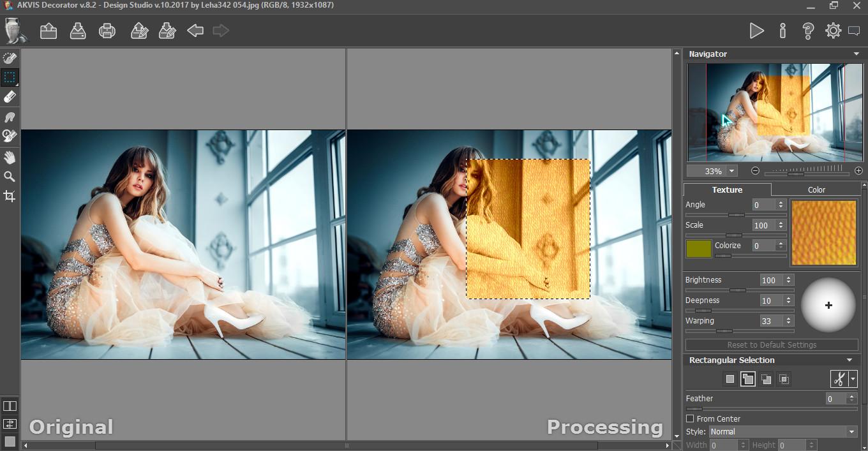Choose the new selection mode button
This screenshot has width=868, height=451.
click(730, 380)
